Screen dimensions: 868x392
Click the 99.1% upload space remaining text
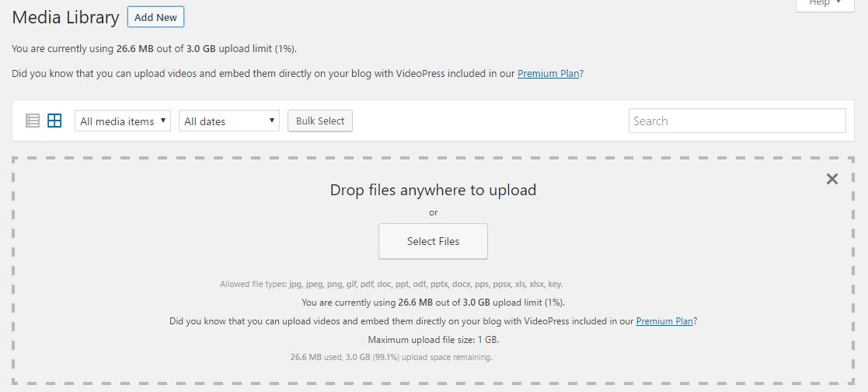(392, 358)
